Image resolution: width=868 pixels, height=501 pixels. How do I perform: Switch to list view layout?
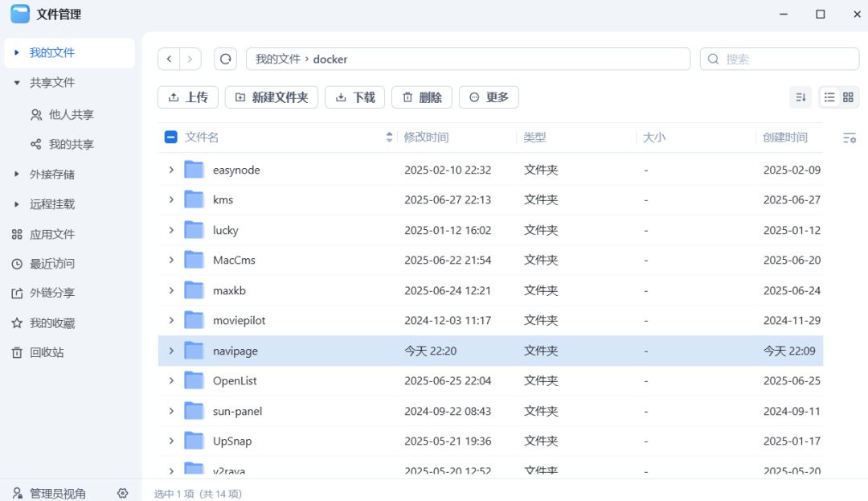point(829,97)
